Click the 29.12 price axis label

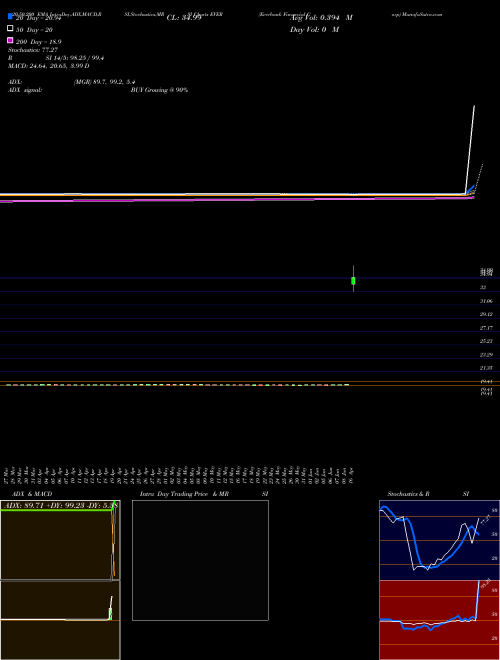pyautogui.click(x=486, y=314)
